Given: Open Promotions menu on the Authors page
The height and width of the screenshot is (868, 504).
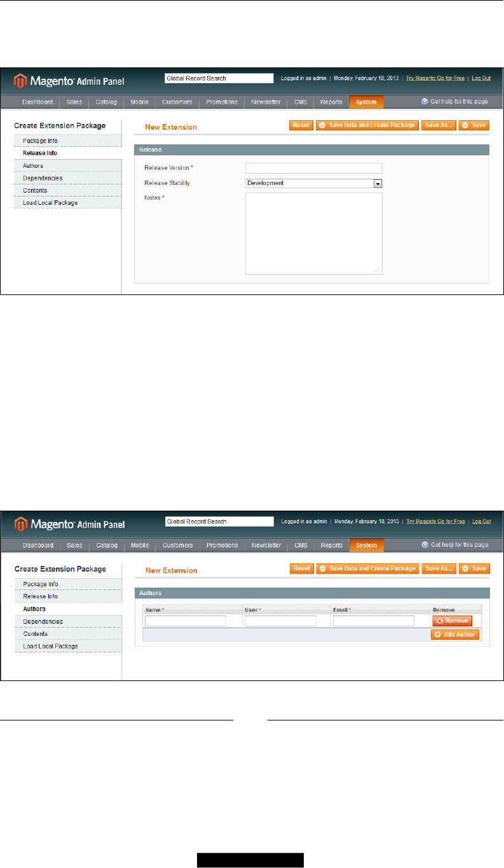Looking at the screenshot, I should (x=222, y=546).
